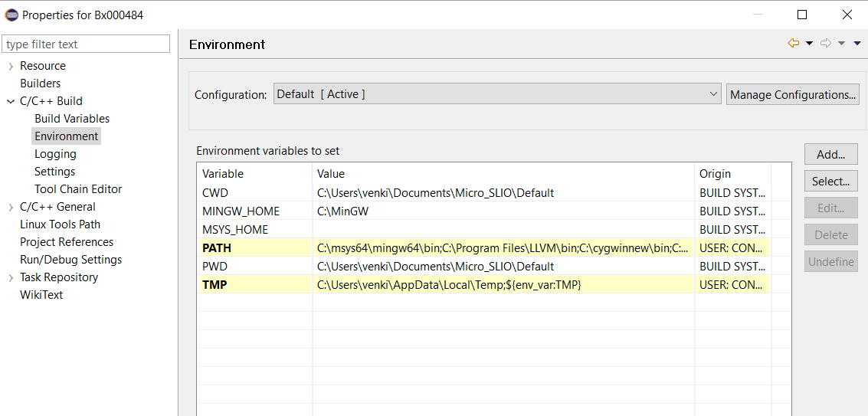Expand the Resource tree node

click(11, 67)
